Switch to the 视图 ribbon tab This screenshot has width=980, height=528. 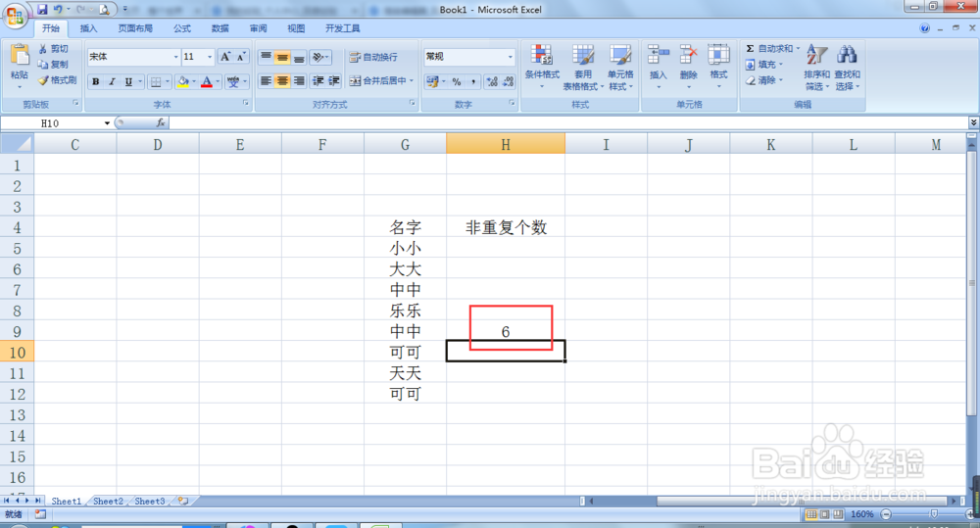(296, 28)
